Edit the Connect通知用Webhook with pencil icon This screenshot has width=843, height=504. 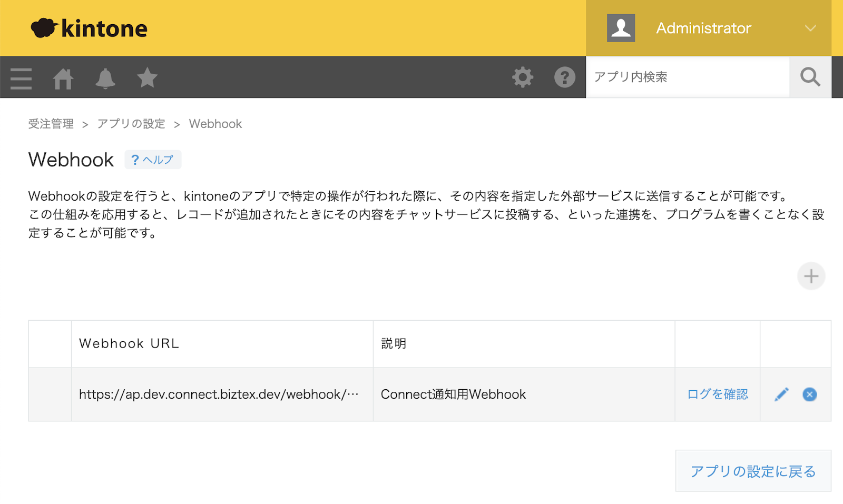781,394
